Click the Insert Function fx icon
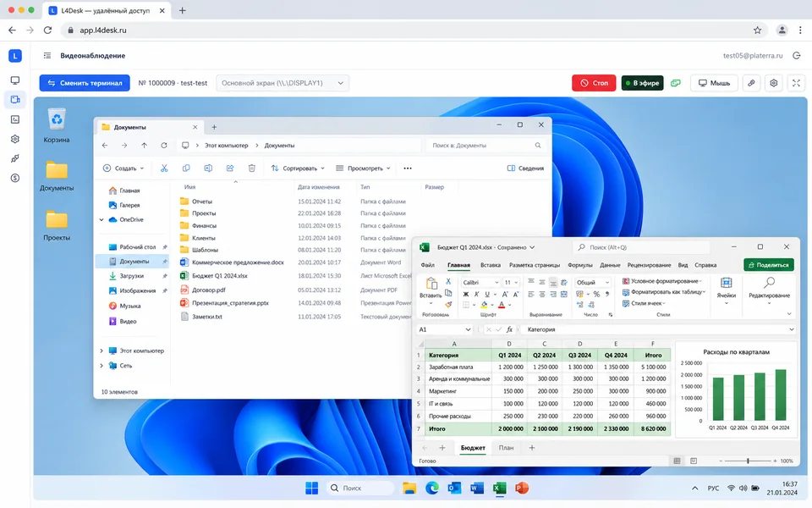Screen dimensions: 812x508 509,329
